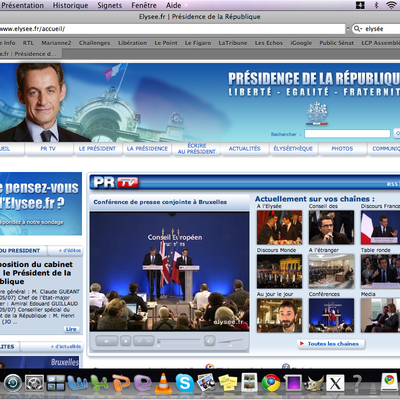Click the browser URL address field
The image size is (400, 400).
[172, 29]
